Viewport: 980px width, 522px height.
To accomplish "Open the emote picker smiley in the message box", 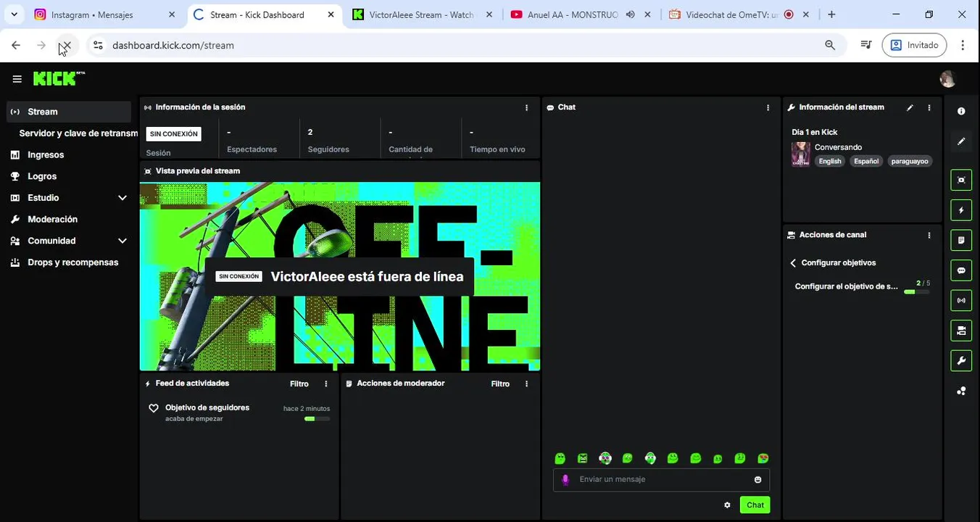I will (x=758, y=479).
